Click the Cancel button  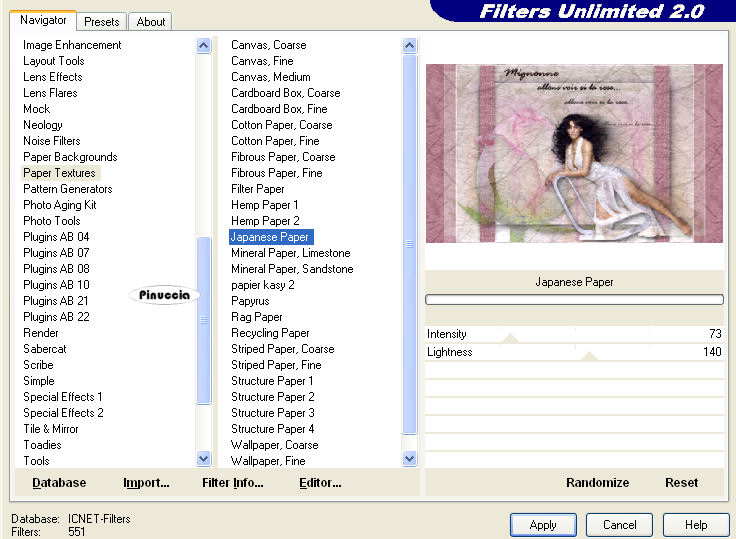click(x=620, y=524)
